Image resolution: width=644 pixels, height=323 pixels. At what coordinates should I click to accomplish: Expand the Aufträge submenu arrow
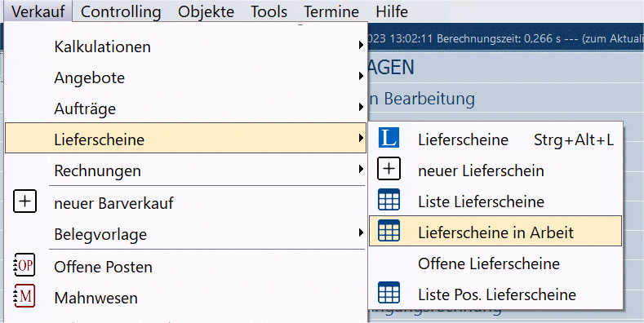(361, 107)
